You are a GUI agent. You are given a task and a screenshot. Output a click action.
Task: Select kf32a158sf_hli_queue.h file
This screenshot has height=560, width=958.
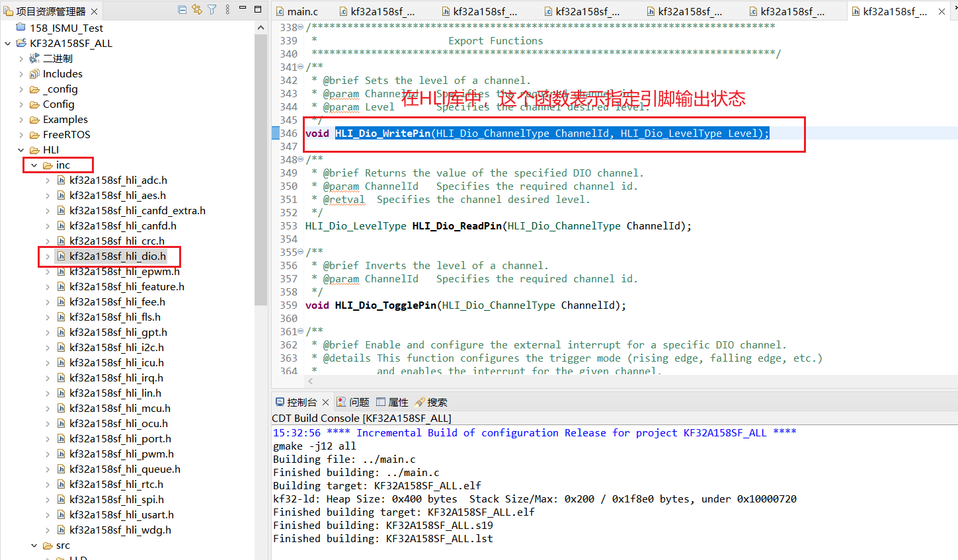[x=125, y=469]
